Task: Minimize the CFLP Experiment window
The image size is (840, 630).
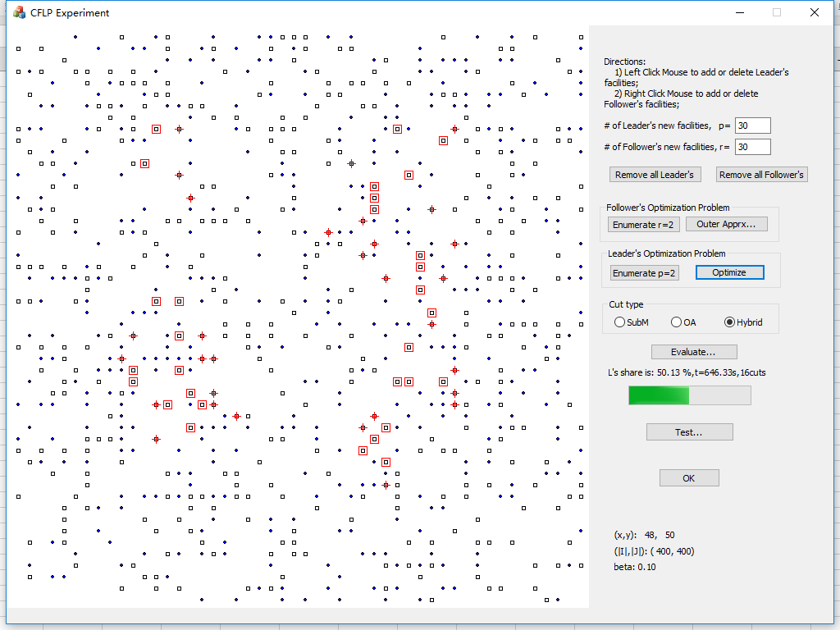Action: [x=739, y=12]
